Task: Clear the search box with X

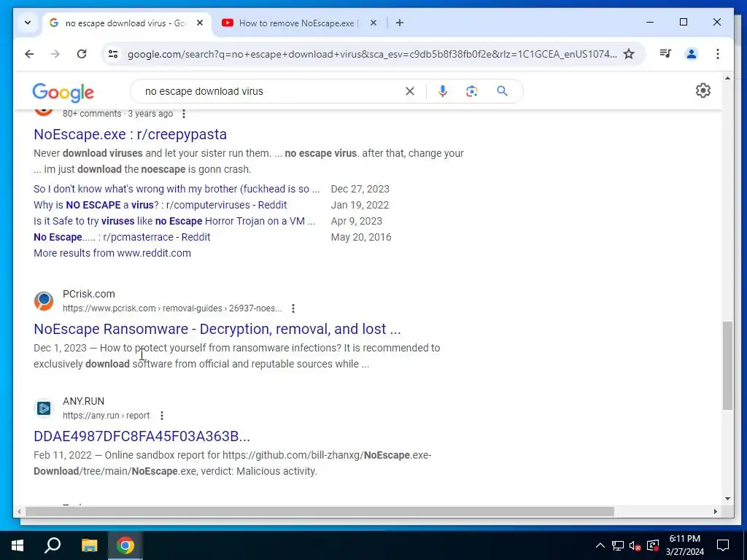Action: 410,91
